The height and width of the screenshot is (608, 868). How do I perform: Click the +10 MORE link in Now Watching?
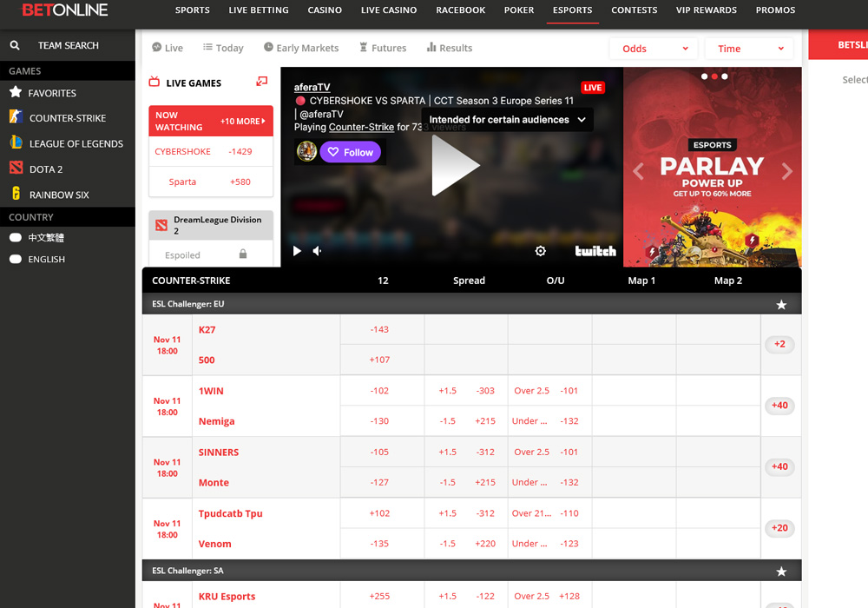coord(242,121)
